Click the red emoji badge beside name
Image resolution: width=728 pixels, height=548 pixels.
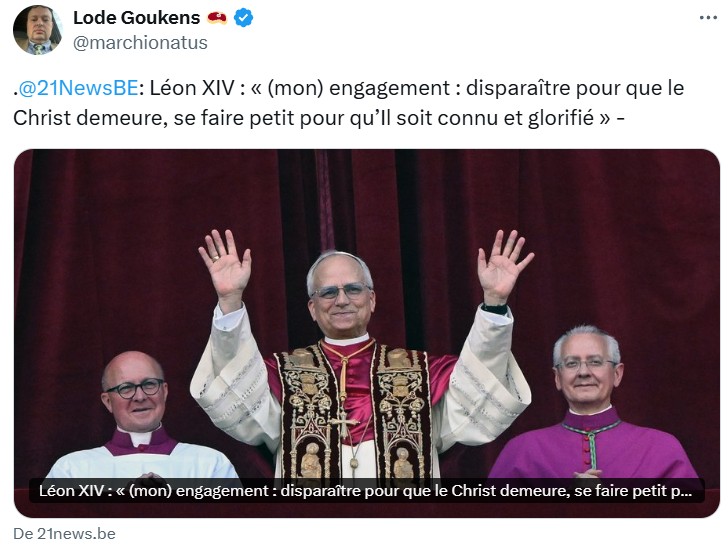click(x=217, y=18)
